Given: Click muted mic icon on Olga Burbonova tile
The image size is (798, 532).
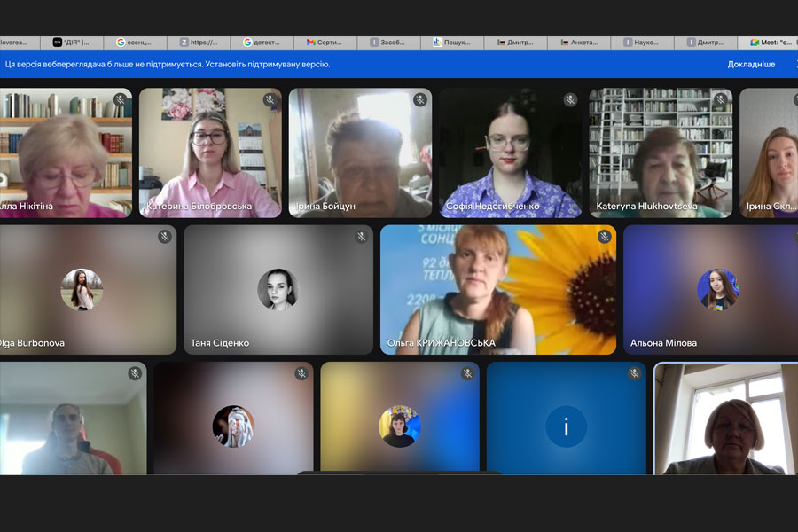Looking at the screenshot, I should coord(164,237).
